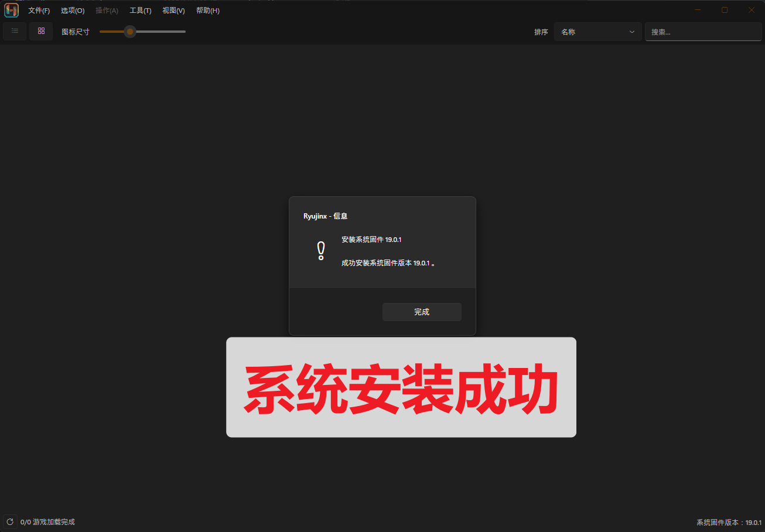The height and width of the screenshot is (532, 765).
Task: Open the 选项(O) menu
Action: pyautogui.click(x=73, y=11)
